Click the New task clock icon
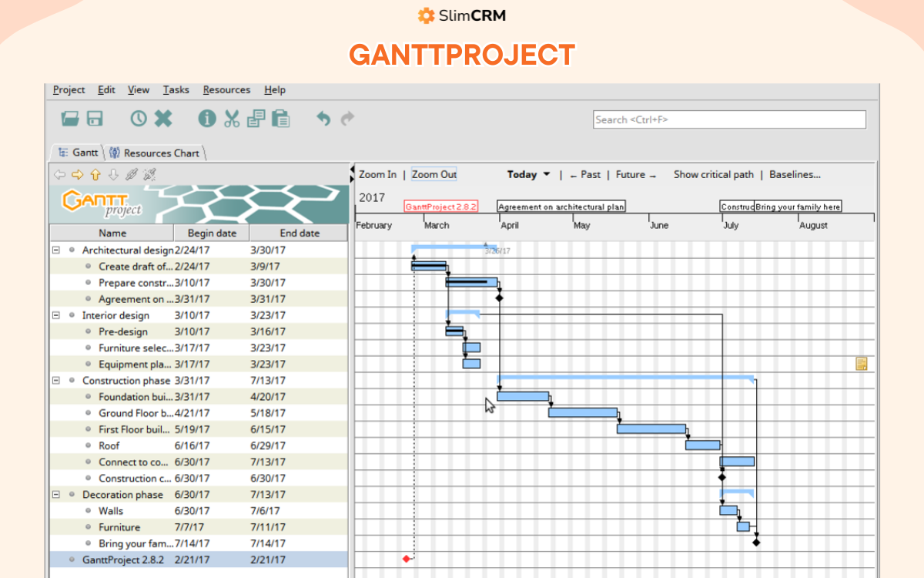The height and width of the screenshot is (578, 924). (x=138, y=119)
